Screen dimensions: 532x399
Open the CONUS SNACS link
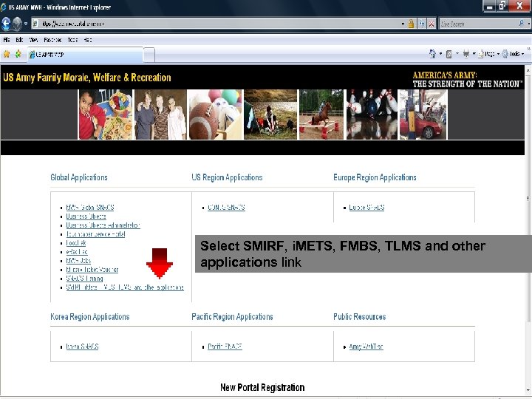[226, 208]
